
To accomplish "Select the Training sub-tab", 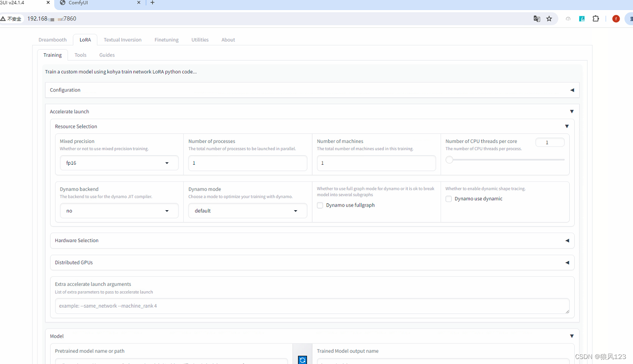I will click(52, 55).
